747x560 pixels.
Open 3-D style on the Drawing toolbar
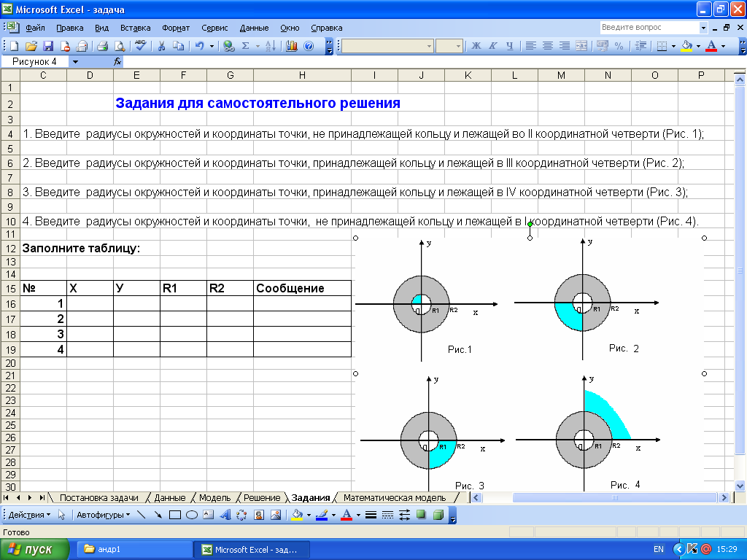click(x=438, y=515)
